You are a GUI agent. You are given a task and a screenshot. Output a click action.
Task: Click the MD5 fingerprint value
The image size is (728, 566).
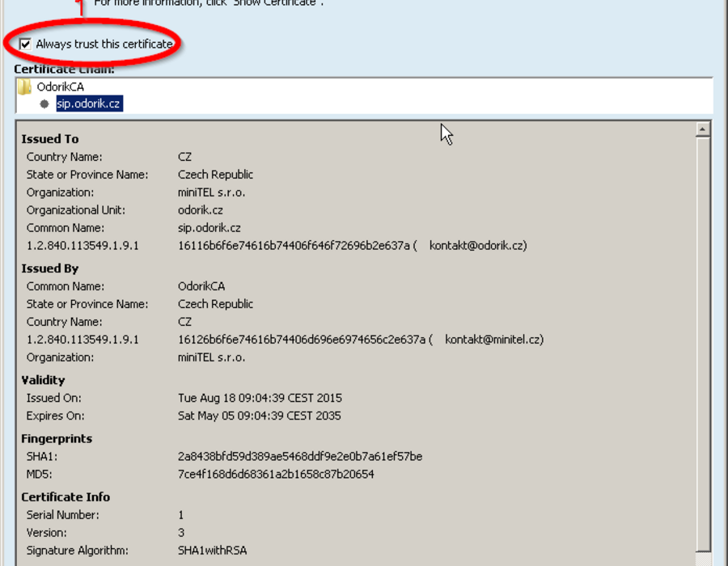point(276,474)
